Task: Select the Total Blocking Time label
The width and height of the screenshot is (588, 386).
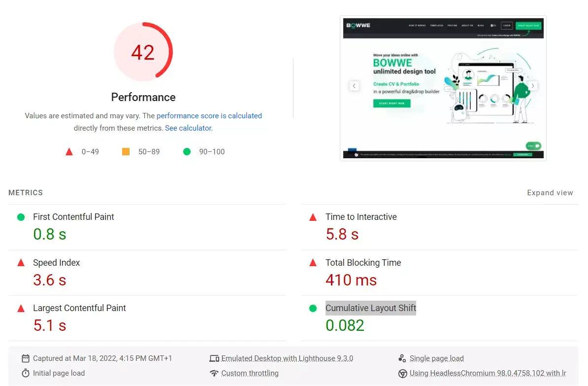Action: click(363, 262)
